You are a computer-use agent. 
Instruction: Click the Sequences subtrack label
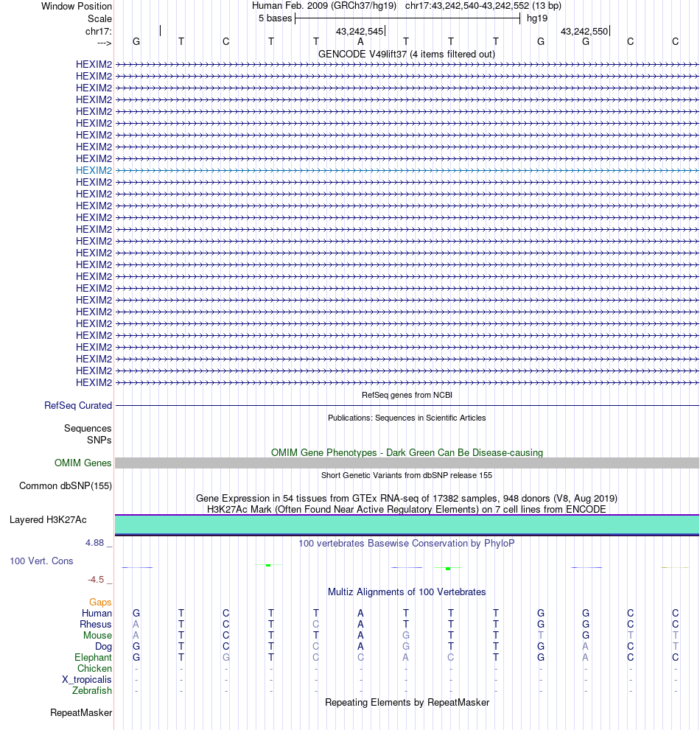point(88,428)
